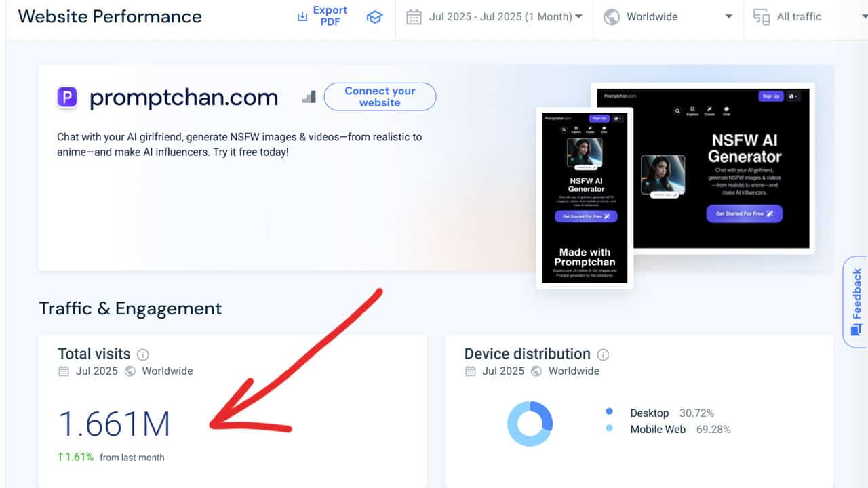
Task: Open the Feedback side tab
Action: (856, 302)
